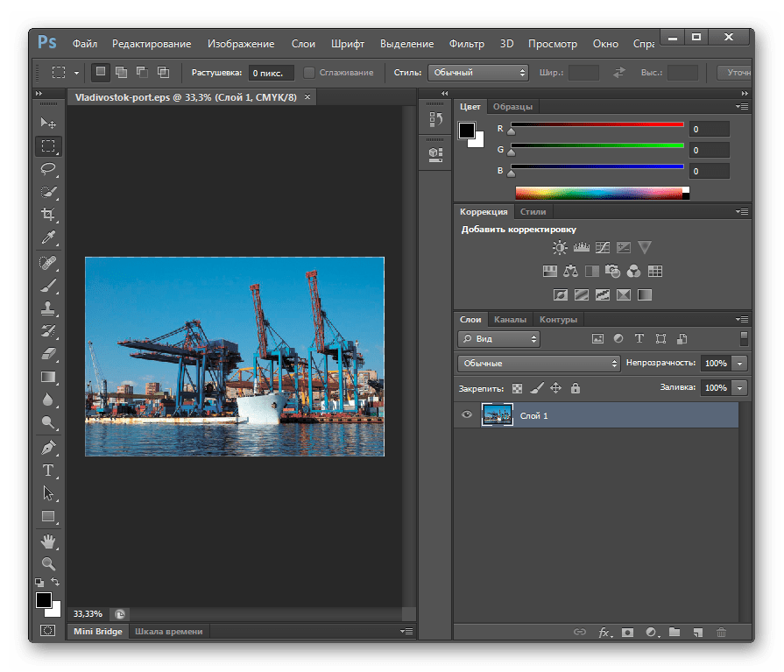Toggle lock all icon in Закрепить row
This screenshot has height=672, width=784.
coord(576,387)
